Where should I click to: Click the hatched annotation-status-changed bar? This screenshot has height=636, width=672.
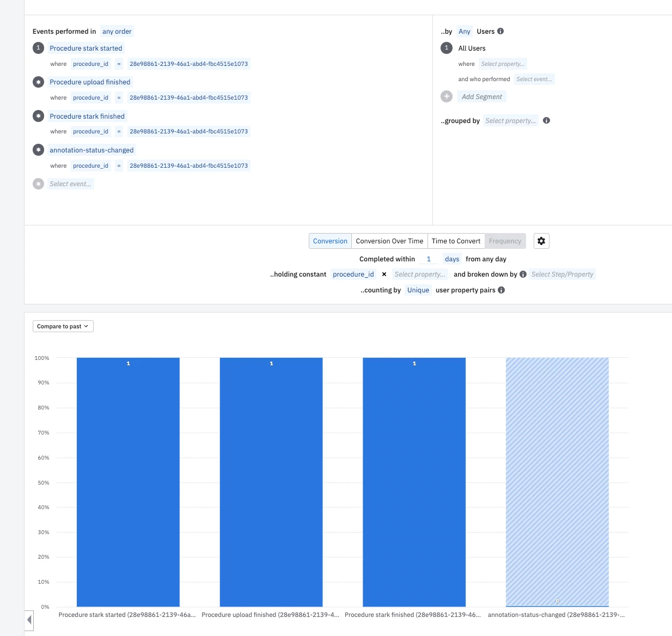coord(557,482)
